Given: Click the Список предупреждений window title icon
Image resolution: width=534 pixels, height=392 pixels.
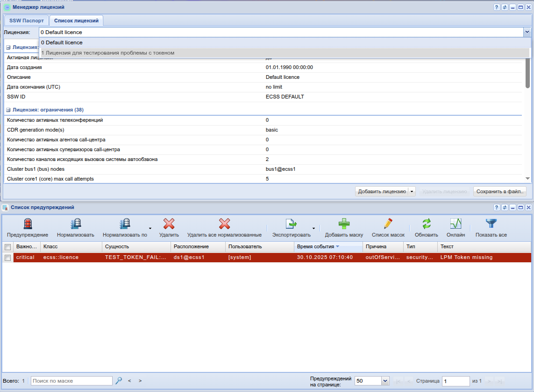Looking at the screenshot, I should coord(5,207).
